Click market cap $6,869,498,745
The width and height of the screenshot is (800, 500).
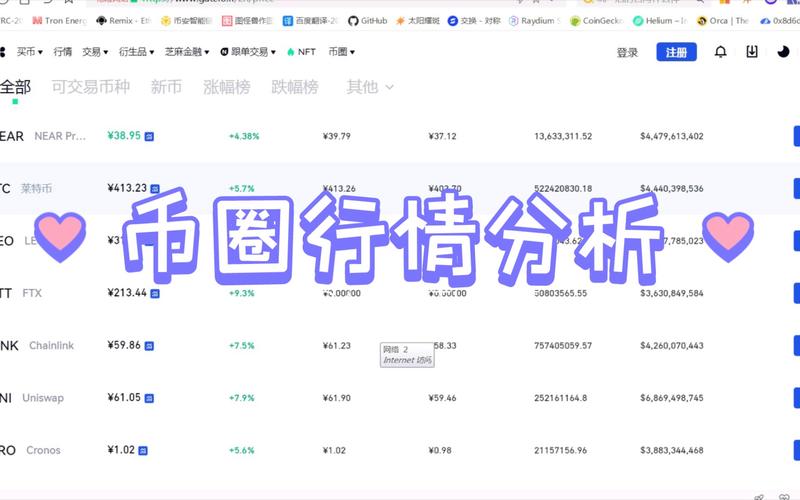(x=672, y=398)
